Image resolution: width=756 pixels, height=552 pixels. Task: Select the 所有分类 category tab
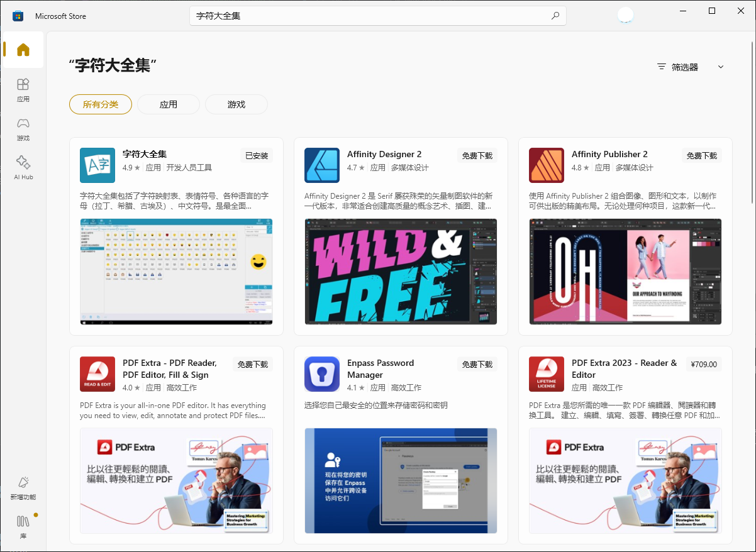101,104
